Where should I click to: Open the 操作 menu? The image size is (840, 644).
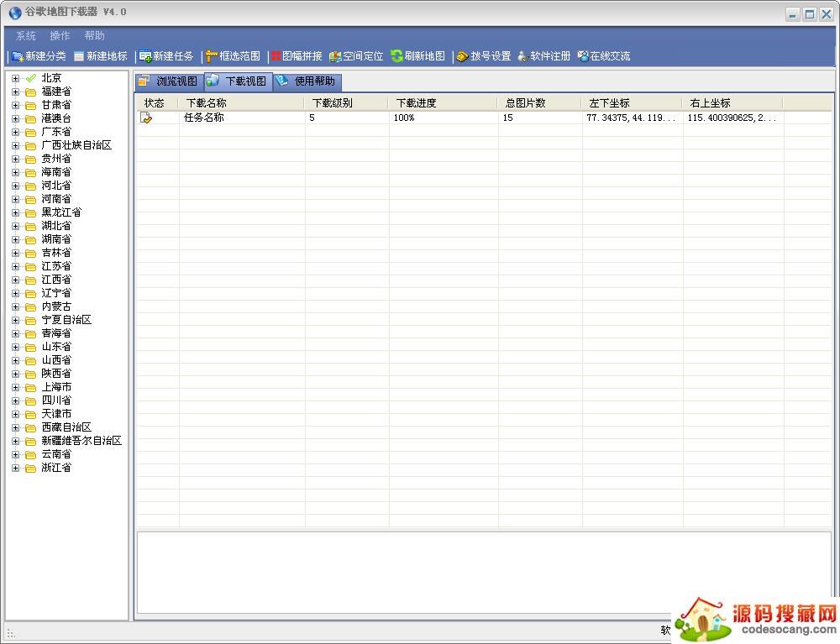pos(60,36)
